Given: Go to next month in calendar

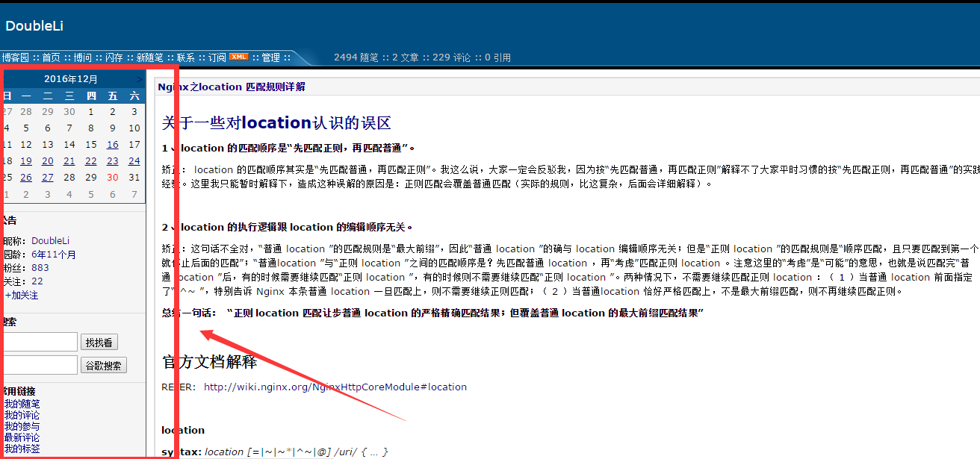Looking at the screenshot, I should (x=140, y=79).
